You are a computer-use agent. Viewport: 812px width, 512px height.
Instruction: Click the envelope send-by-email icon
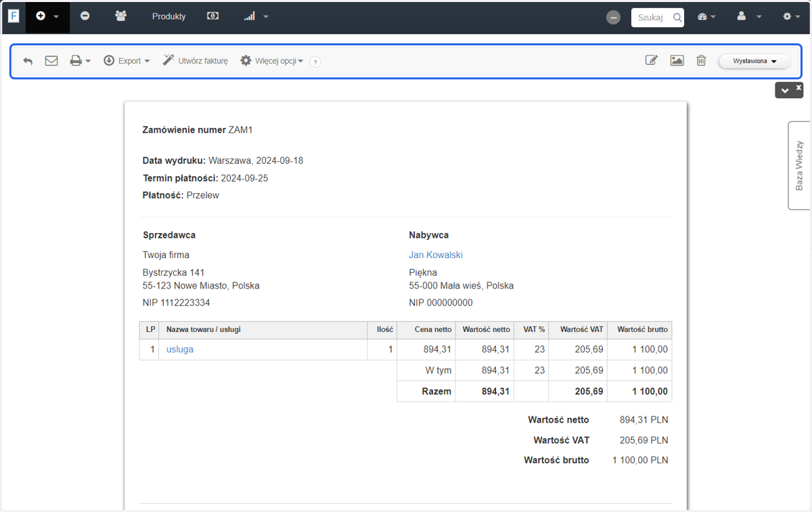51,61
